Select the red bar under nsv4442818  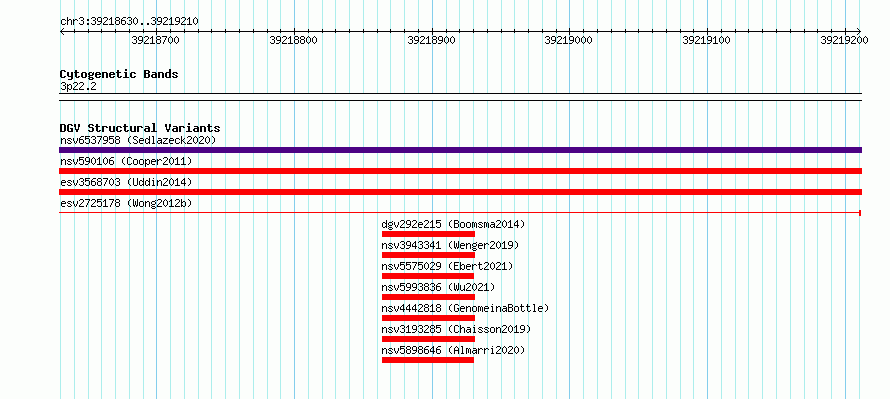coord(428,318)
